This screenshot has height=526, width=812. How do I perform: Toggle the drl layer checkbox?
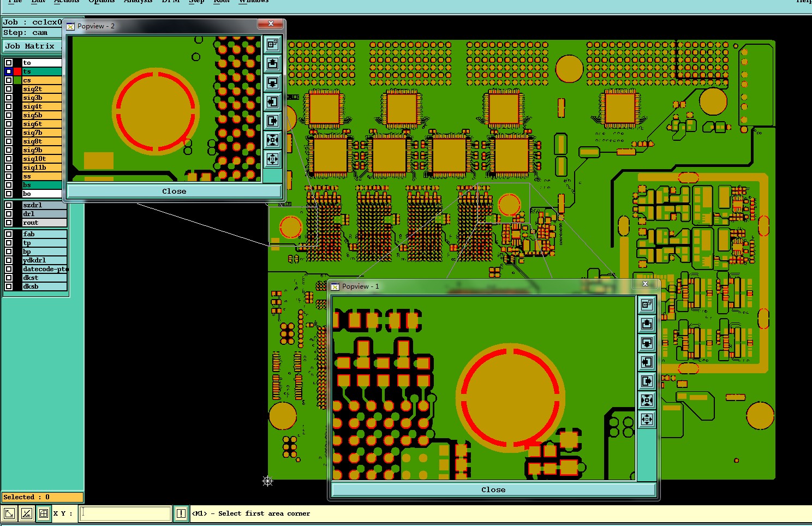click(x=9, y=214)
